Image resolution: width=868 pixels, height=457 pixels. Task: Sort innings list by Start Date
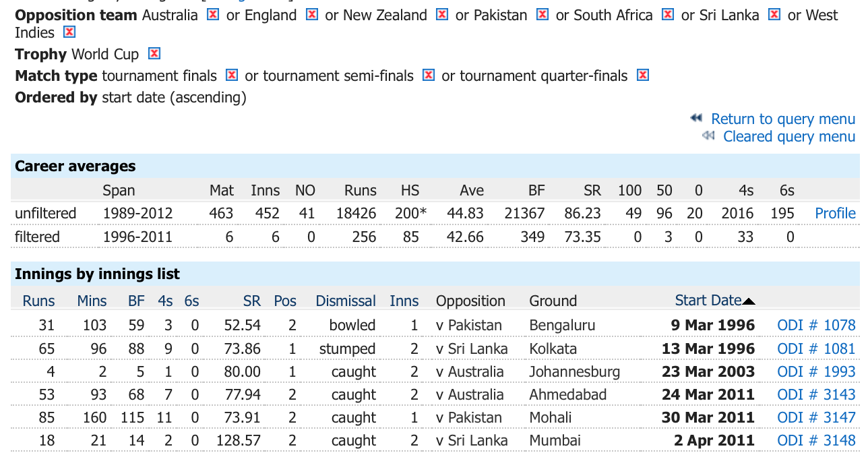tap(708, 301)
